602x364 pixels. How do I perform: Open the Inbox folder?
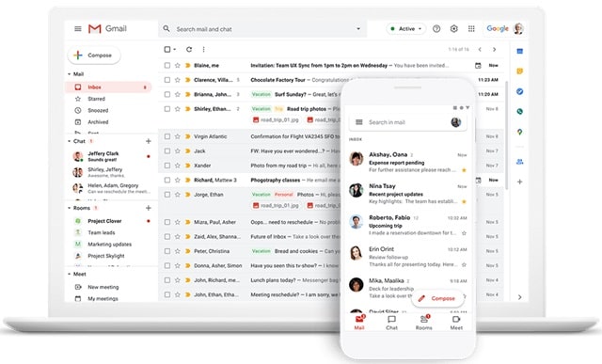point(108,87)
